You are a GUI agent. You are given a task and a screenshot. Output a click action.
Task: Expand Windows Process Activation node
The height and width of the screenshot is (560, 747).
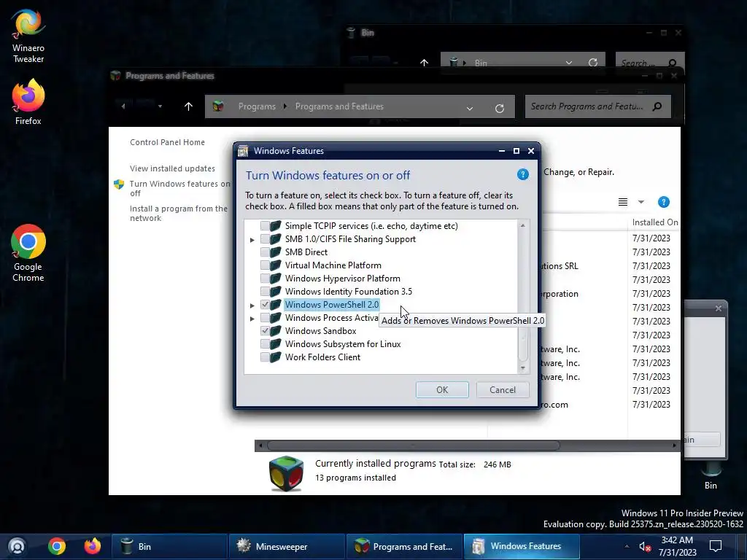pos(252,319)
